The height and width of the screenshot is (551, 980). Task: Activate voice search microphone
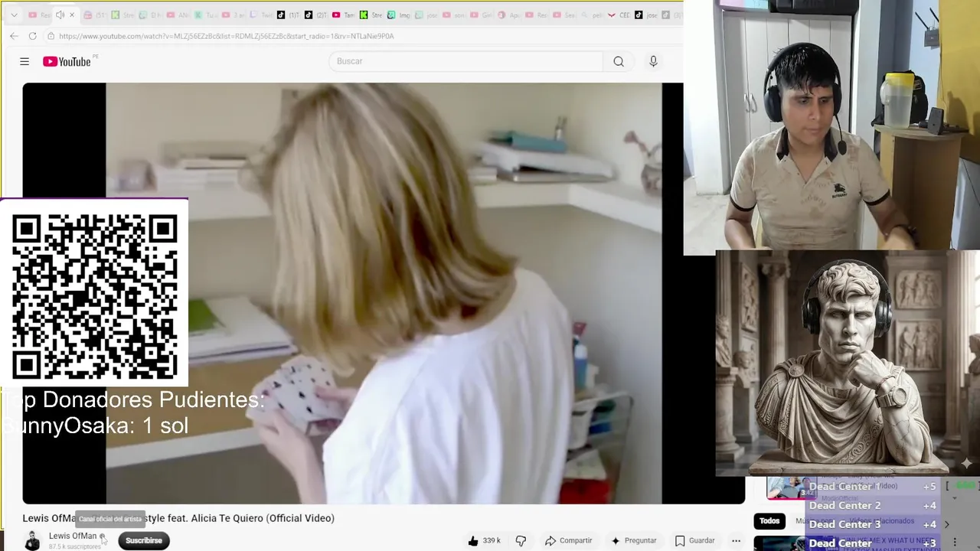coord(653,61)
